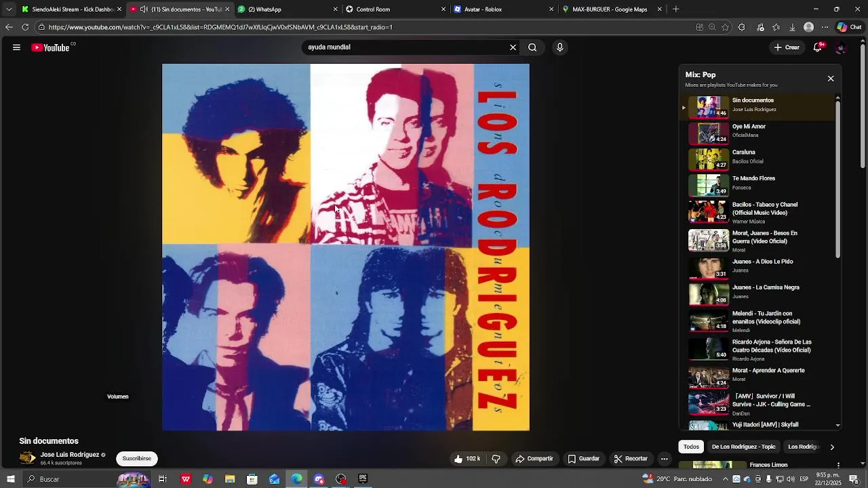Start voice search with the microphone icon
The width and height of the screenshot is (868, 488).
(x=559, y=47)
